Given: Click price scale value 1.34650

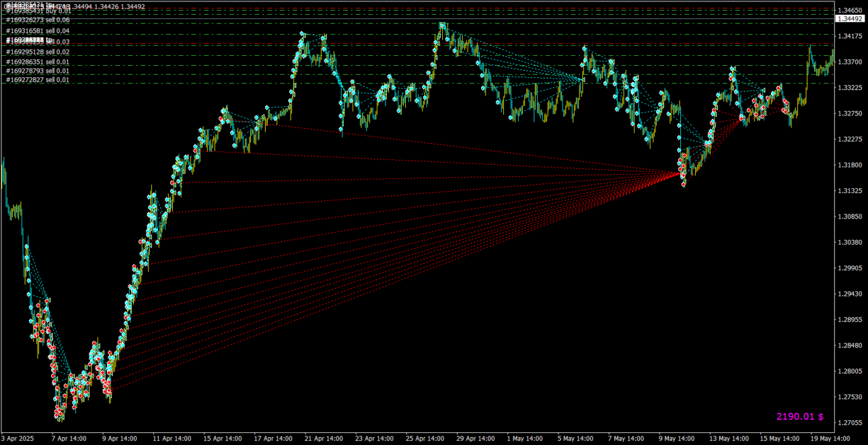Looking at the screenshot, I should point(849,11).
